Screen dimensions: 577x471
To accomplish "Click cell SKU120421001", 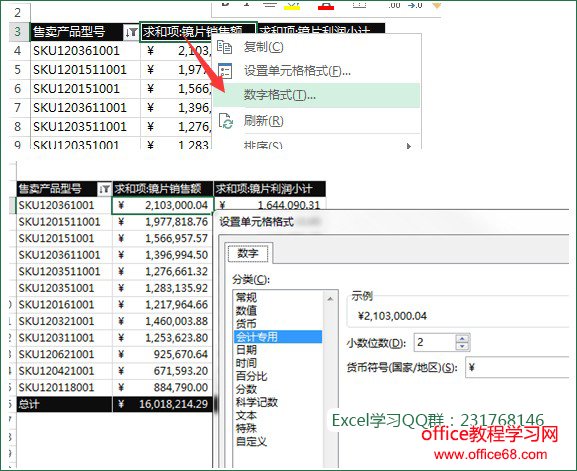I will pyautogui.click(x=64, y=371).
